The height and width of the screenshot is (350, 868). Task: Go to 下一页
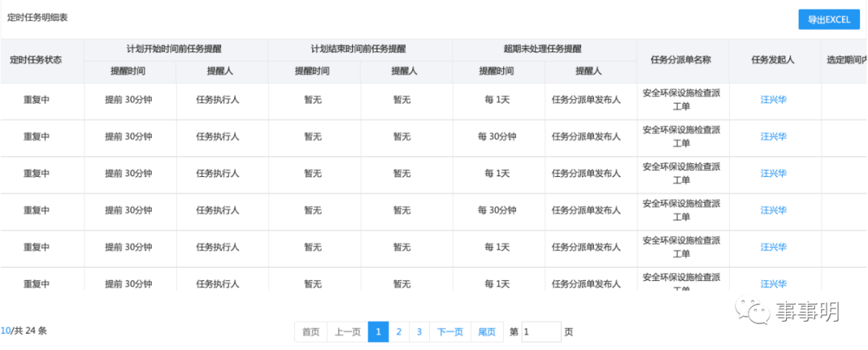tap(450, 331)
